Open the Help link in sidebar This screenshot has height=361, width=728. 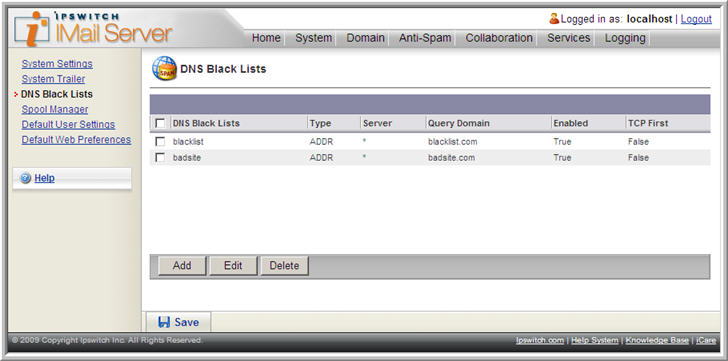45,178
